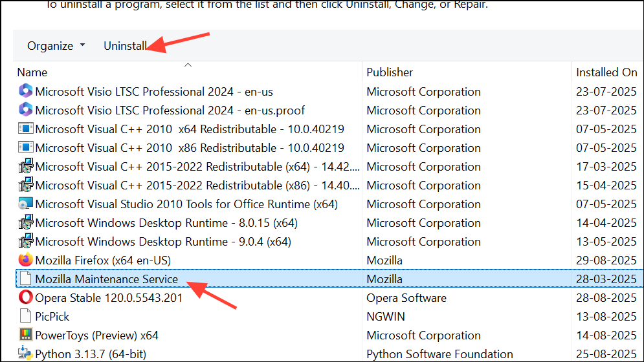This screenshot has width=644, height=362.
Task: Click install date 15-04-2025
Action: (606, 186)
